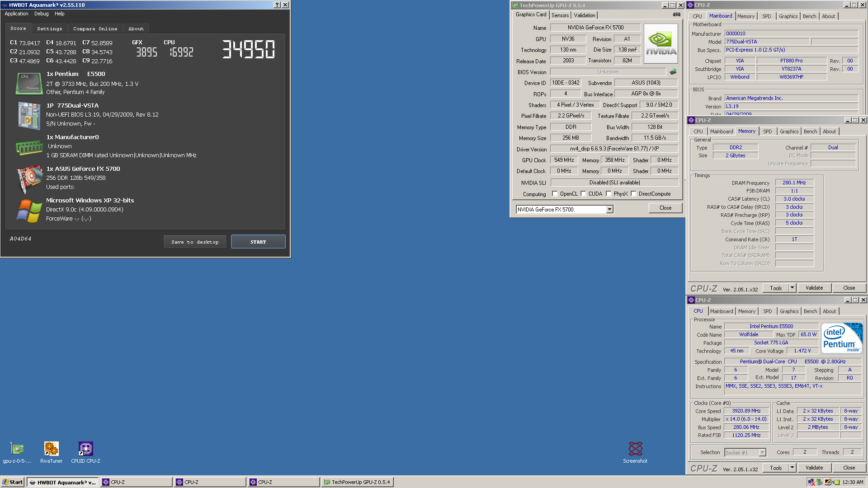Click Close in the bottom CPU-Z window

coord(849,468)
